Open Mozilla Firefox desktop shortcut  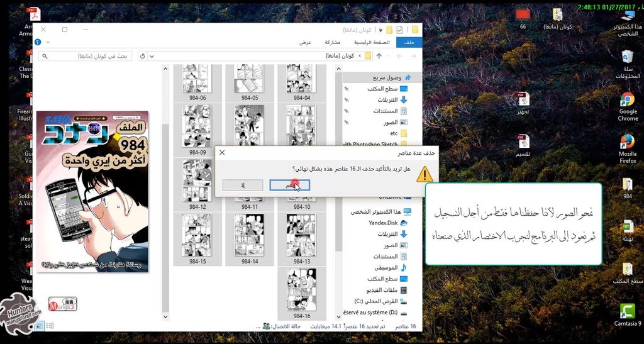pos(627,149)
